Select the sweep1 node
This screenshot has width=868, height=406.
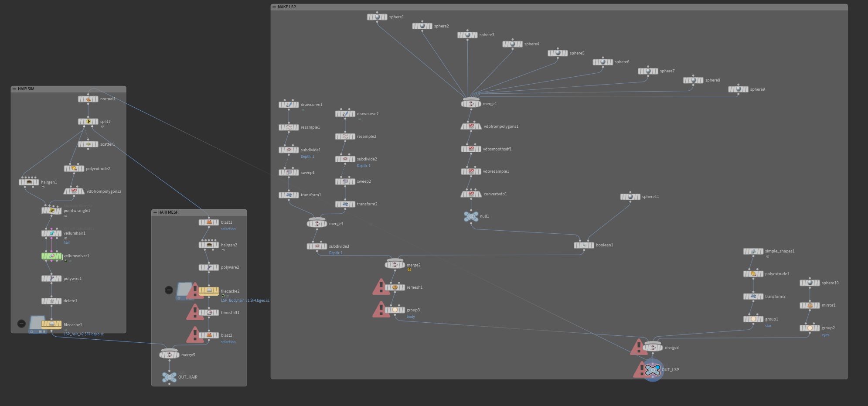click(x=289, y=173)
